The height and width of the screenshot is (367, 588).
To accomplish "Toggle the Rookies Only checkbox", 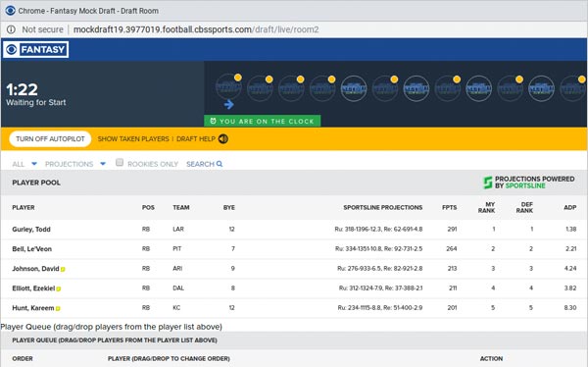I will coord(120,162).
